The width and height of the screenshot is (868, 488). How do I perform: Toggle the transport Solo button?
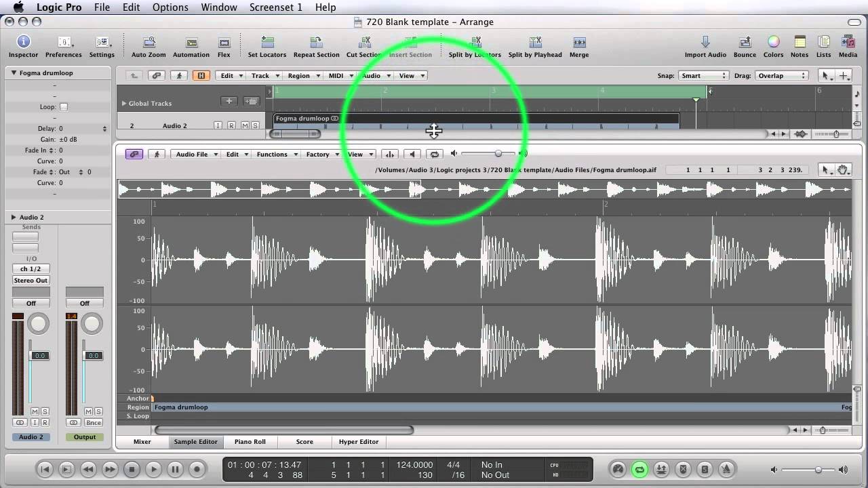click(705, 469)
